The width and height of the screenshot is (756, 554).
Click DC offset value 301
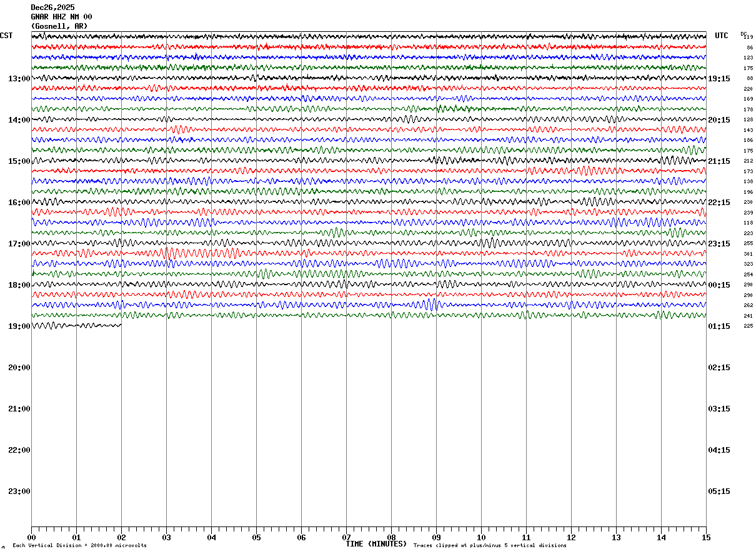point(749,254)
